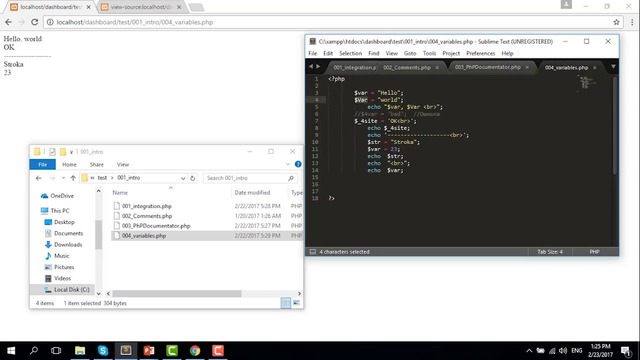Switch to 003_PhPDocumentator.php editor tab
Image resolution: width=640 pixels, height=360 pixels.
pyautogui.click(x=487, y=67)
